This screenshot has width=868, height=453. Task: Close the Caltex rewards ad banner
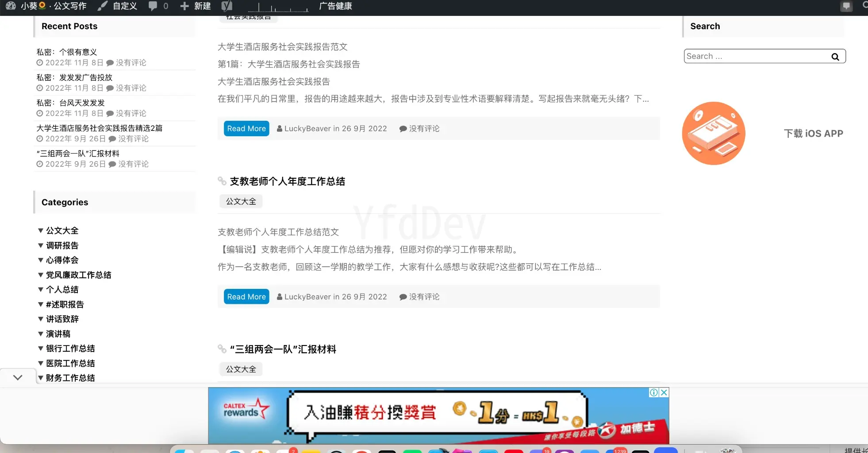664,392
